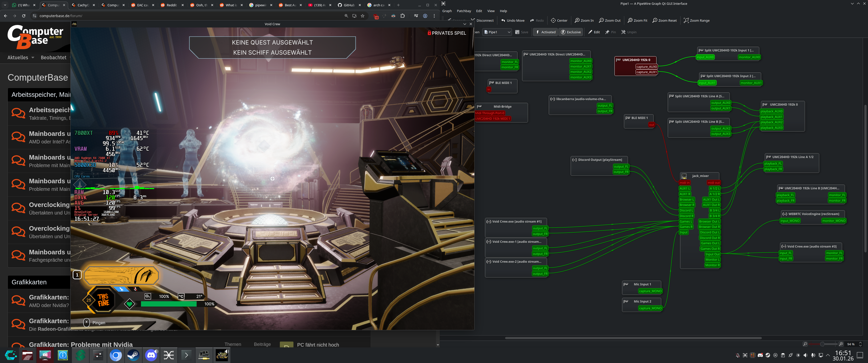Open the Help menu in qpwgraph

coord(503,11)
